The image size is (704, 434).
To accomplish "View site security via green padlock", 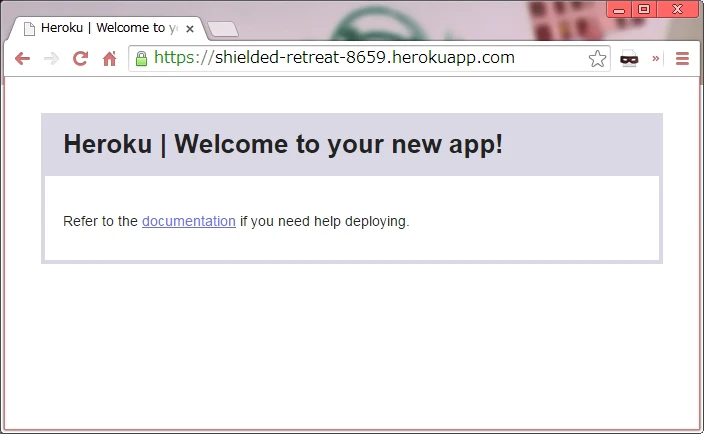I will [x=141, y=58].
